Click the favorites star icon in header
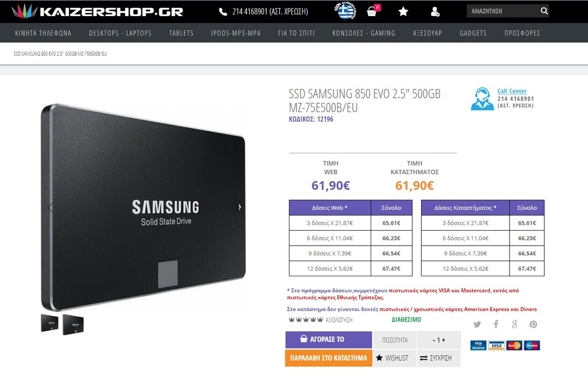The width and height of the screenshot is (588, 387). point(403,12)
